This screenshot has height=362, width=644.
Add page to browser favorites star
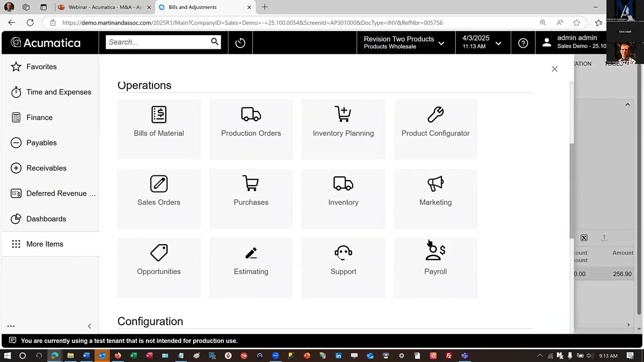click(577, 23)
